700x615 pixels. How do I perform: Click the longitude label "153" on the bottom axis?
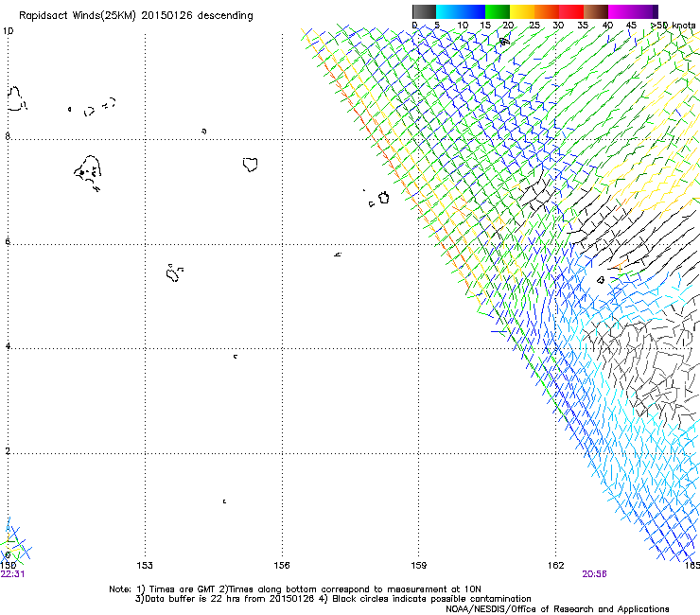(x=145, y=566)
